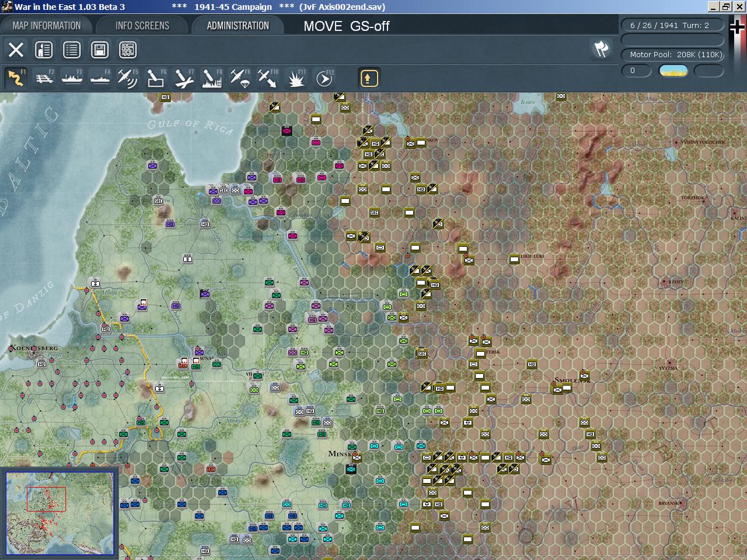Open the INFO SCREENS tab
The width and height of the screenshot is (747, 560).
tap(142, 26)
